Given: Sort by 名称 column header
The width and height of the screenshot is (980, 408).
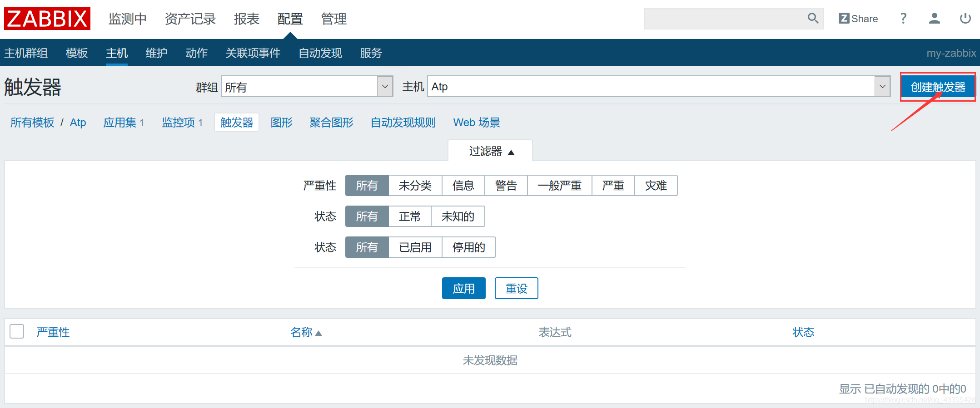Looking at the screenshot, I should pos(306,332).
